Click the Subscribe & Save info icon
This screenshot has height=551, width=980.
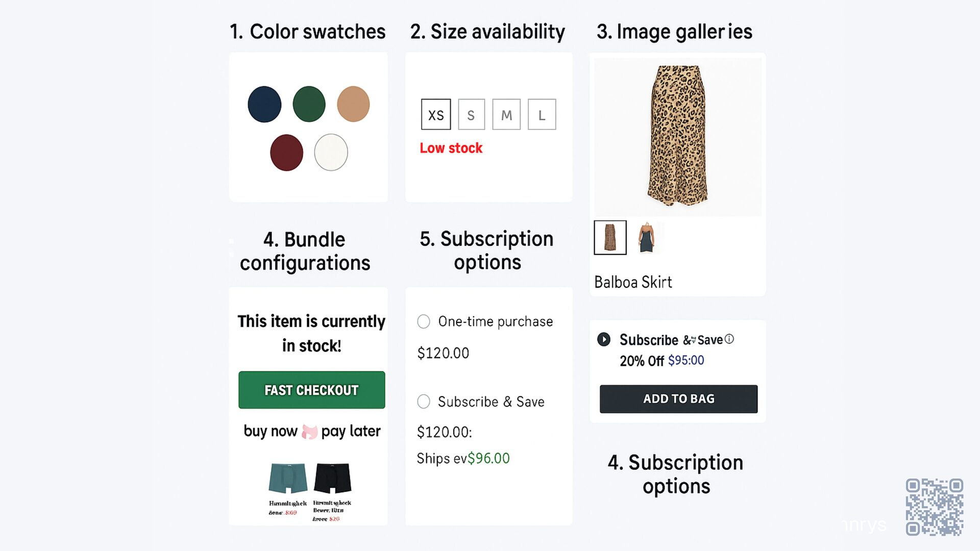pos(729,339)
